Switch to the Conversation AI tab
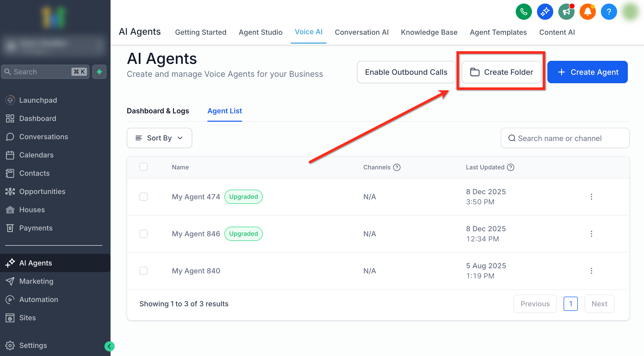The width and height of the screenshot is (644, 356). [x=362, y=32]
